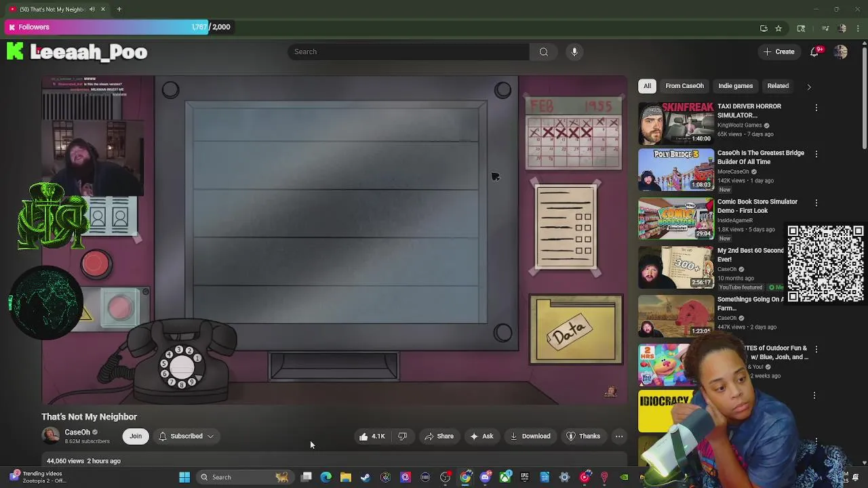Open 'My 2nd Best 60 Seconds' video title

(751, 255)
